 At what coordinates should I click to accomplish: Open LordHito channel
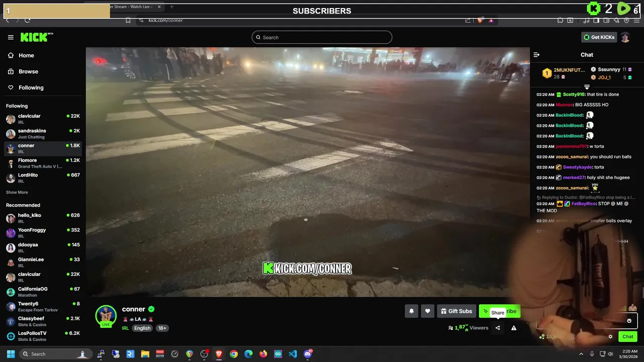coord(43,178)
